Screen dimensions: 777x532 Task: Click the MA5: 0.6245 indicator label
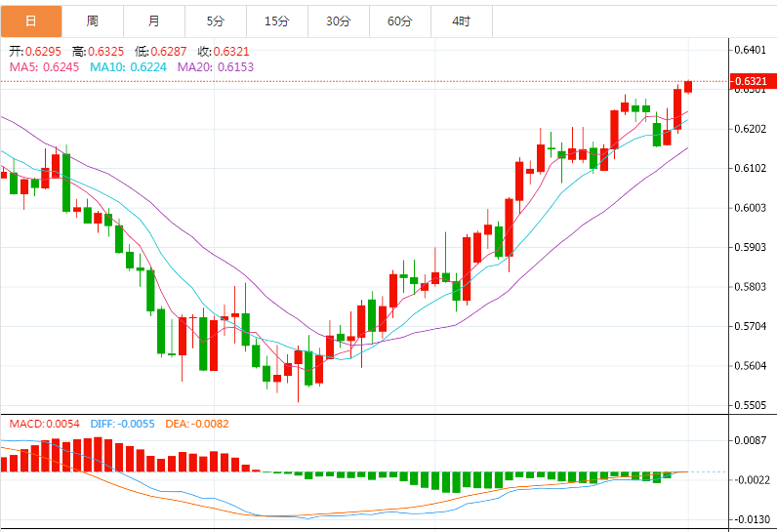pyautogui.click(x=44, y=67)
